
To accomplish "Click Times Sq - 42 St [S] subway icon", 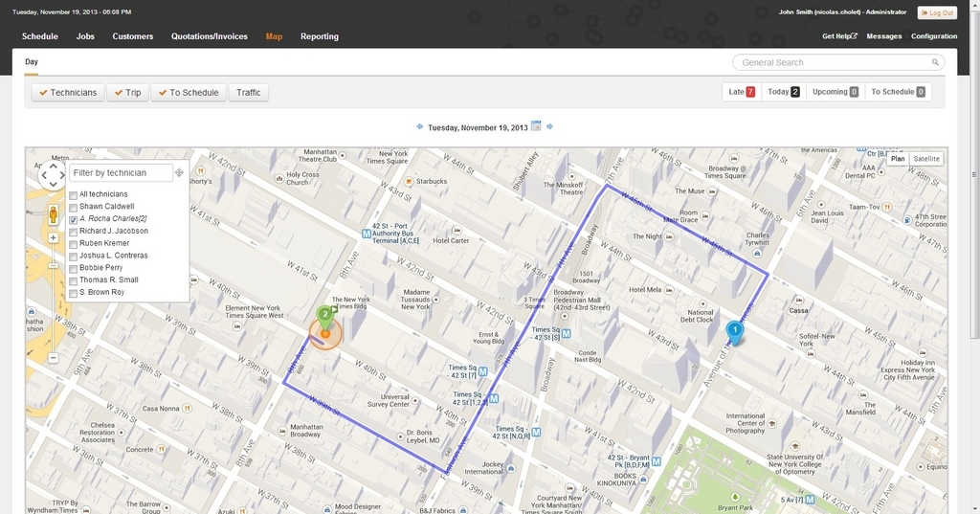I will tap(567, 334).
